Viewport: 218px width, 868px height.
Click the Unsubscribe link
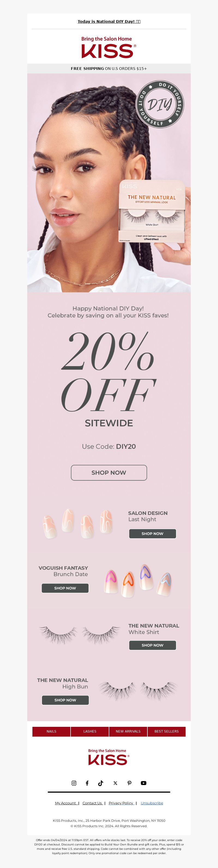pos(152,803)
